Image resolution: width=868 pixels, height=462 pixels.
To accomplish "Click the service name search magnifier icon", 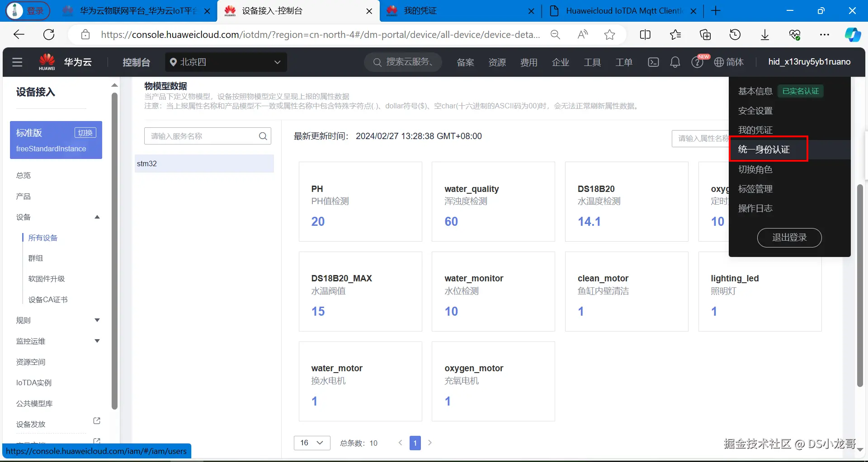I will tap(263, 136).
